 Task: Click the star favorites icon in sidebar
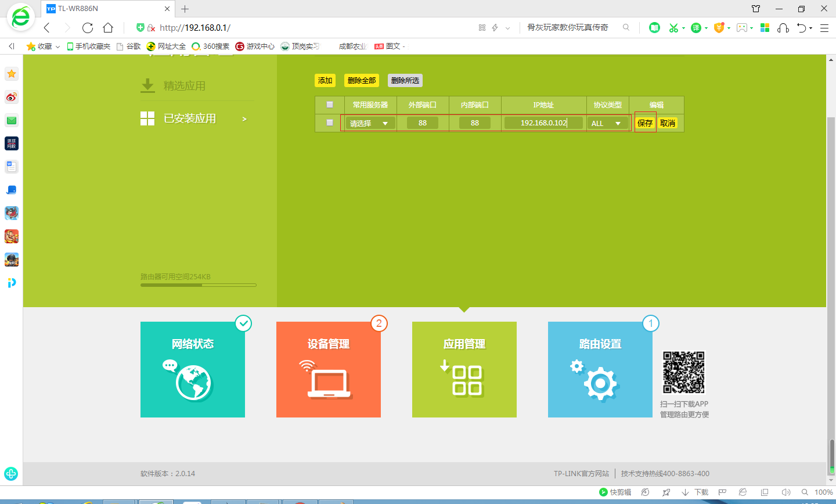(x=12, y=74)
